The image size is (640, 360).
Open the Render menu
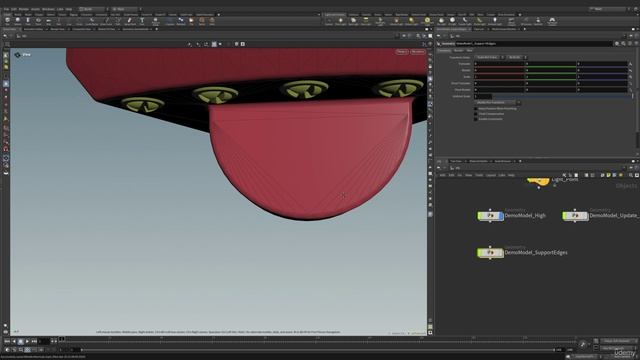[23, 9]
